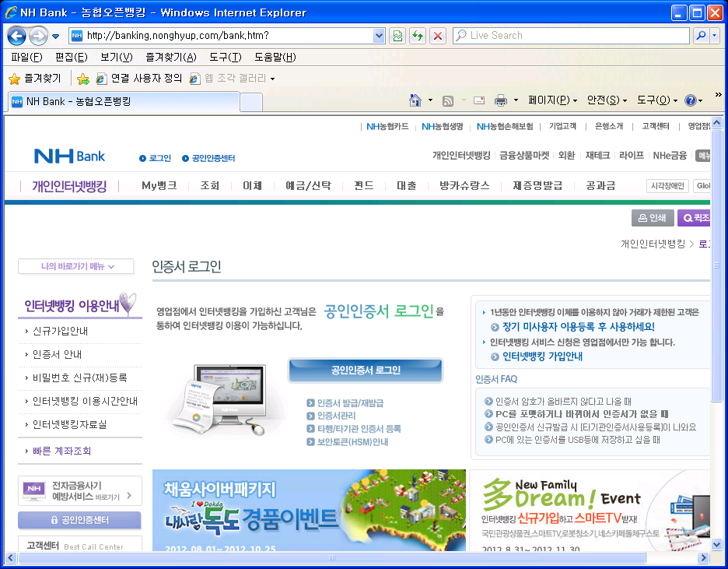Image resolution: width=728 pixels, height=569 pixels.
Task: Open the 전자금융사기 예방서비스 바로가기 banner
Action: [x=80, y=490]
